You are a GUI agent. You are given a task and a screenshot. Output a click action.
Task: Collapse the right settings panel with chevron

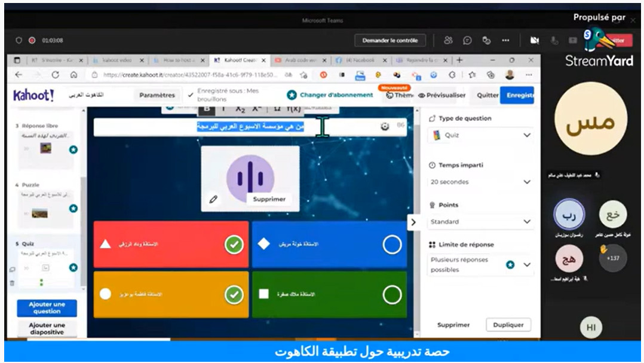413,222
